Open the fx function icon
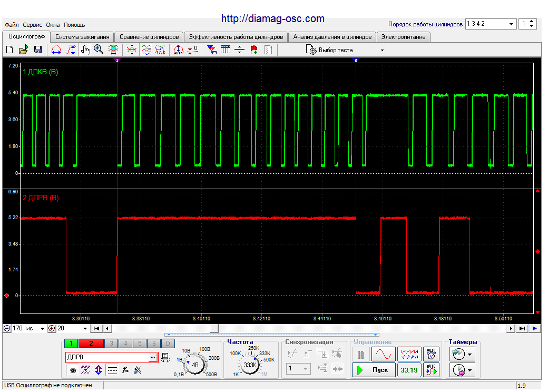The width and height of the screenshot is (548, 392). click(125, 370)
